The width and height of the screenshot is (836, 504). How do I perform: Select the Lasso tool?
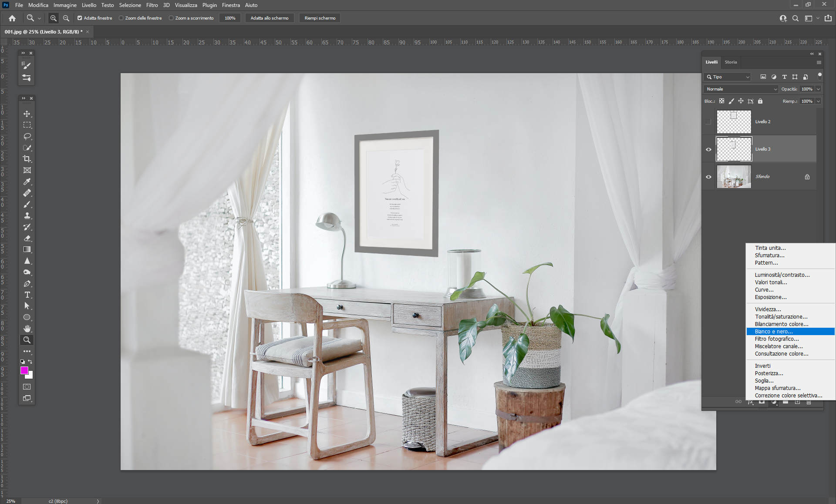tap(27, 136)
